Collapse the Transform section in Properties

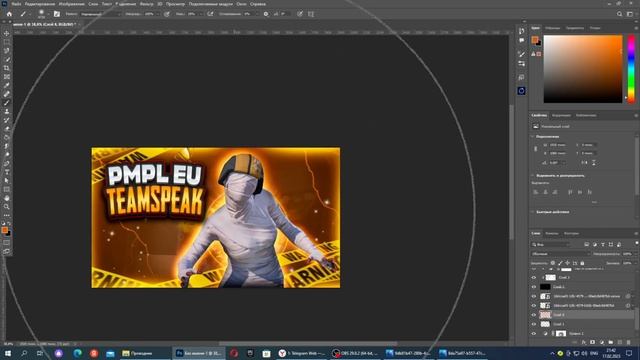533,136
